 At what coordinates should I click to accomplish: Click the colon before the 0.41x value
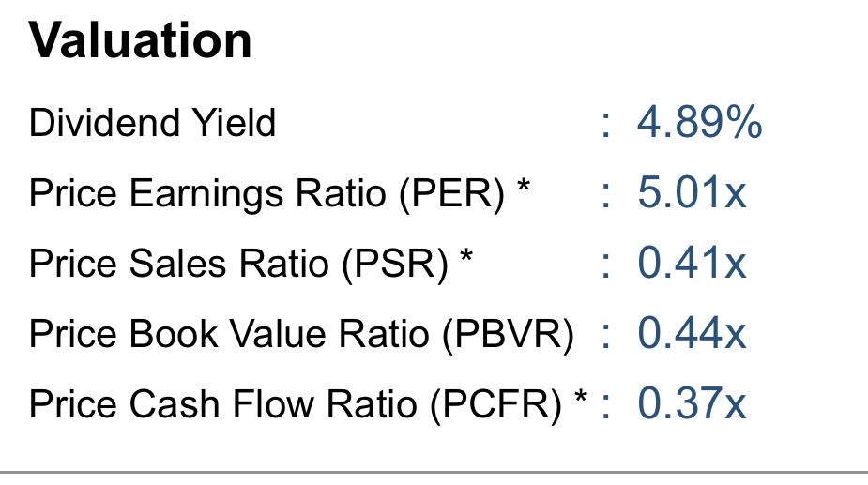(606, 265)
